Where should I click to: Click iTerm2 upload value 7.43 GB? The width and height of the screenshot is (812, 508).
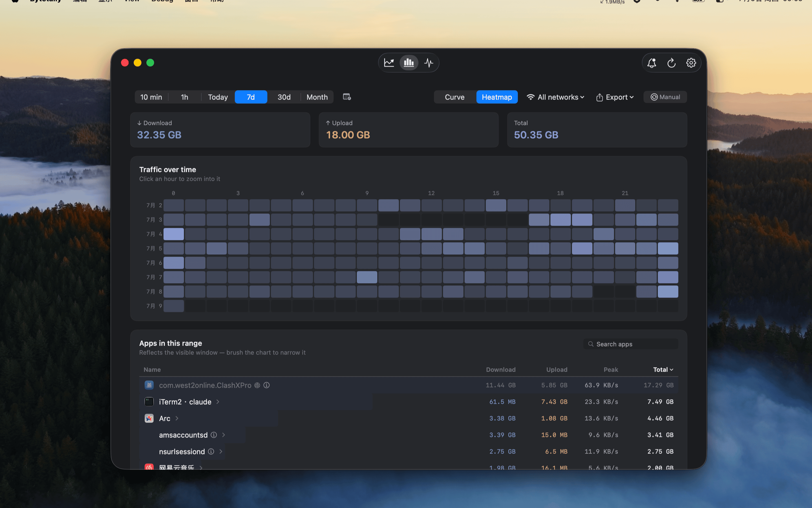[x=554, y=402]
